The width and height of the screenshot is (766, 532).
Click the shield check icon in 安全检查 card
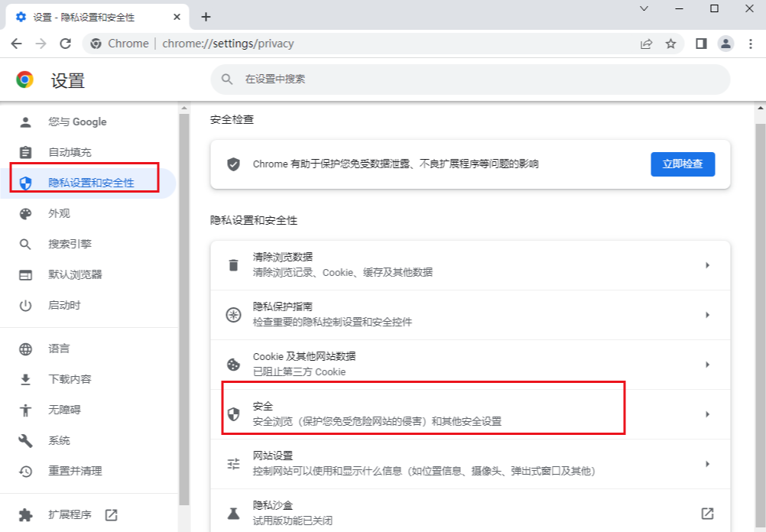(x=233, y=164)
